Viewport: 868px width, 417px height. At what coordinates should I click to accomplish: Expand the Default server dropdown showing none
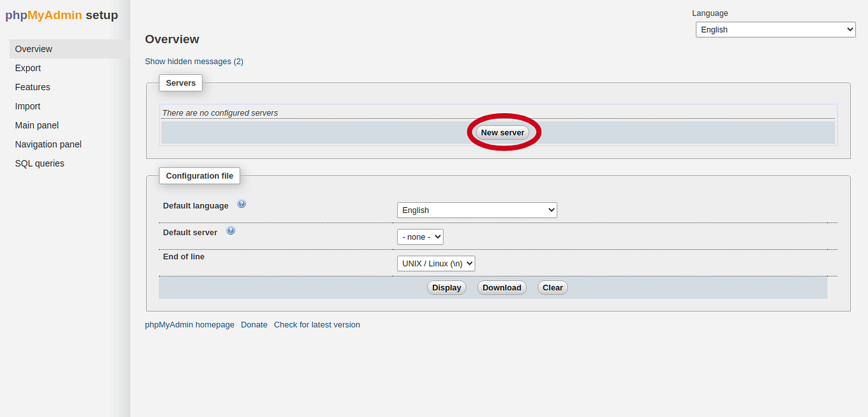[420, 237]
